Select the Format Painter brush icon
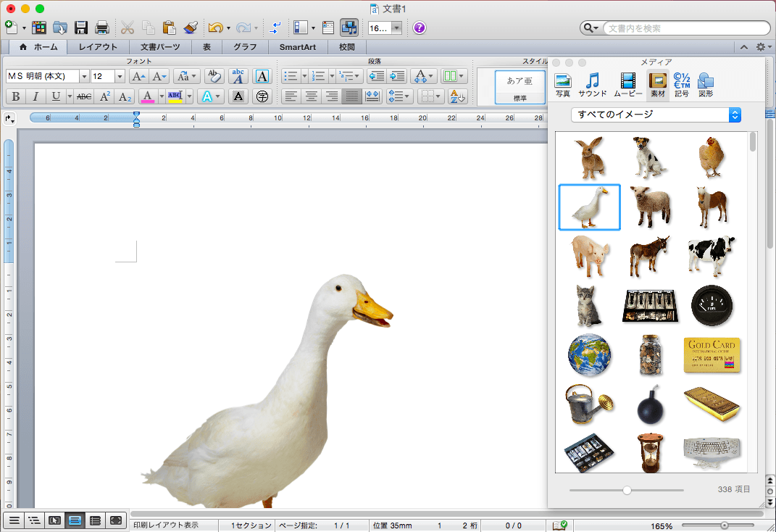Image resolution: width=776 pixels, height=532 pixels. (x=191, y=28)
